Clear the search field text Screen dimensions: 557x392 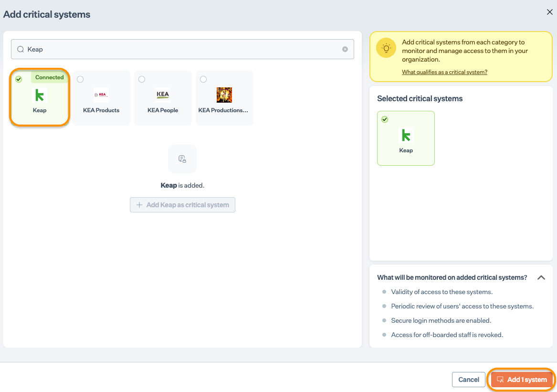345,49
